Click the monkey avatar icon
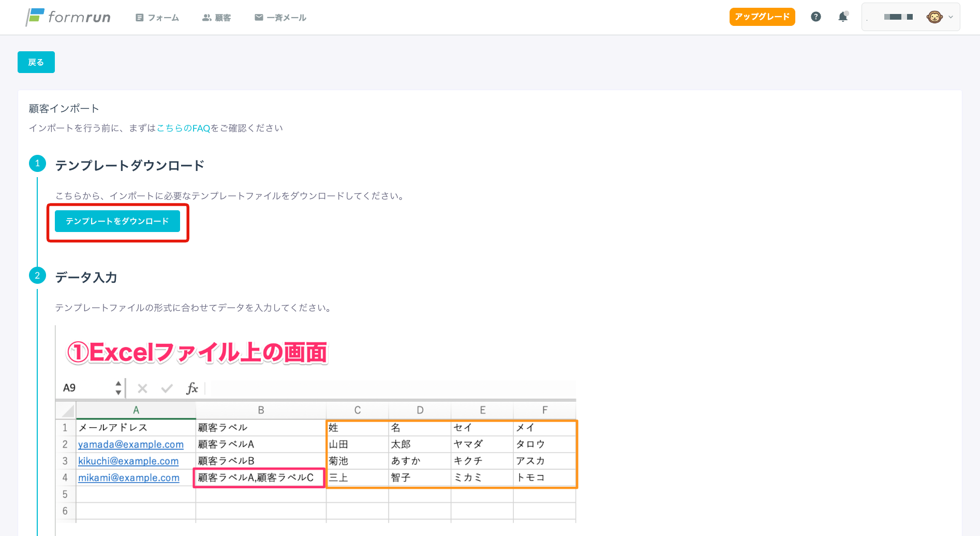 (934, 17)
